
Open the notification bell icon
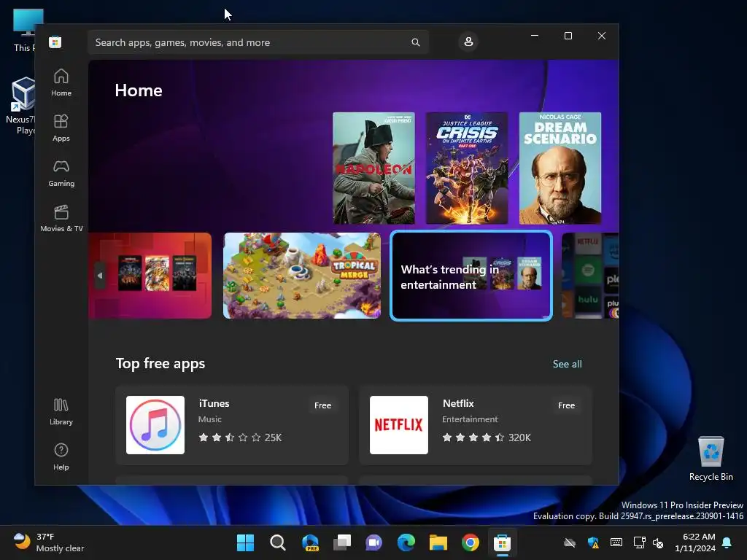pos(727,542)
